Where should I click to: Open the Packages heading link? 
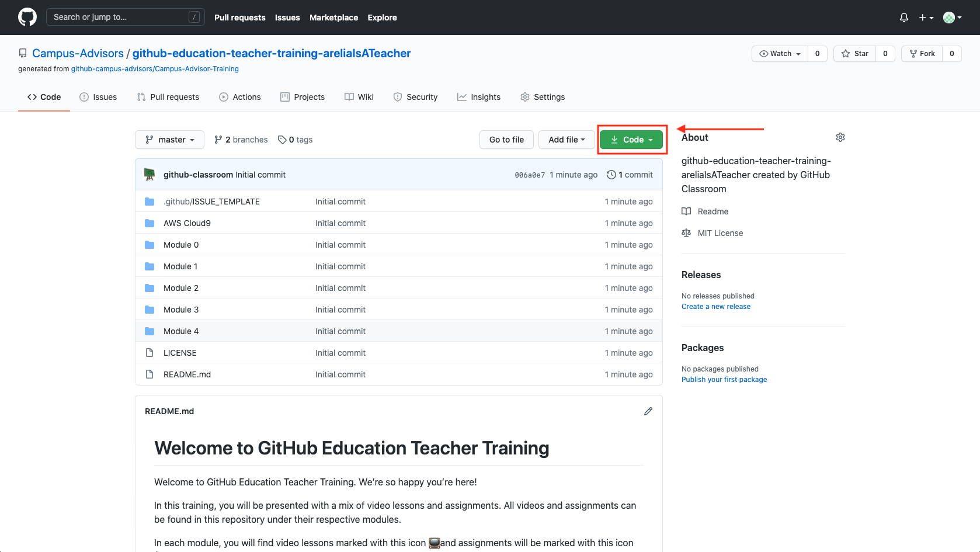[x=703, y=348]
